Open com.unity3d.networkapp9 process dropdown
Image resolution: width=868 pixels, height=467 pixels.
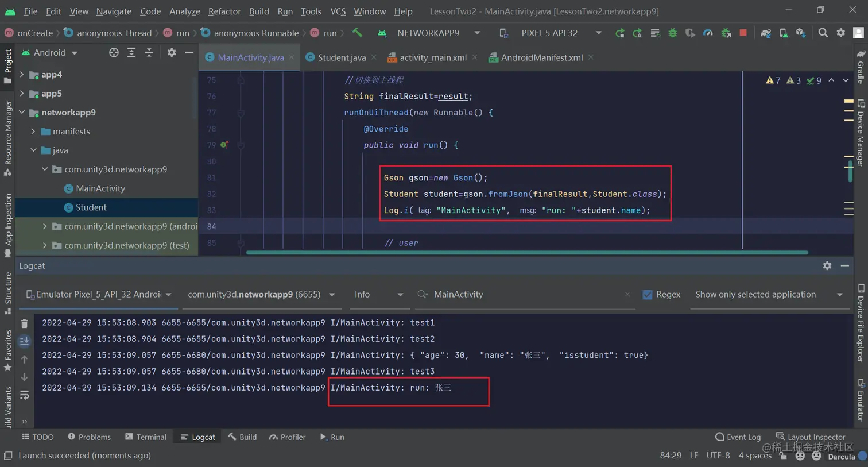click(x=261, y=295)
